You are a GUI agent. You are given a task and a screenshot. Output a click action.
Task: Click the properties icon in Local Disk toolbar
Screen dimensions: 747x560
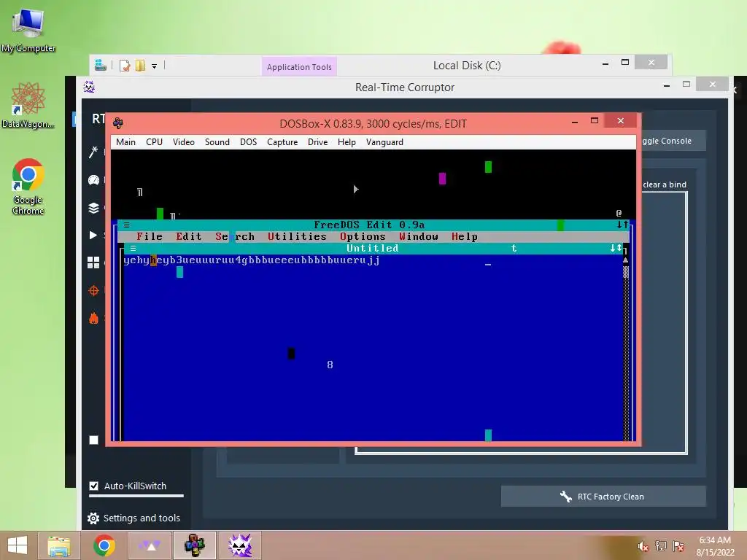125,65
